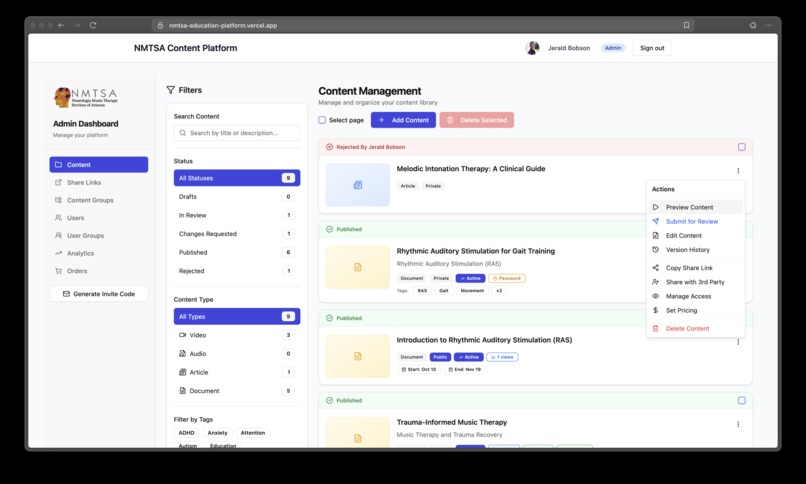This screenshot has height=484, width=806.
Task: Click the Admin role badge
Action: click(x=613, y=48)
